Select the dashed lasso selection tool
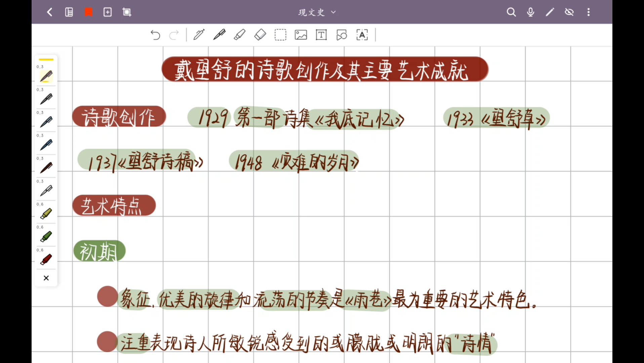This screenshot has height=363, width=644. point(280,35)
